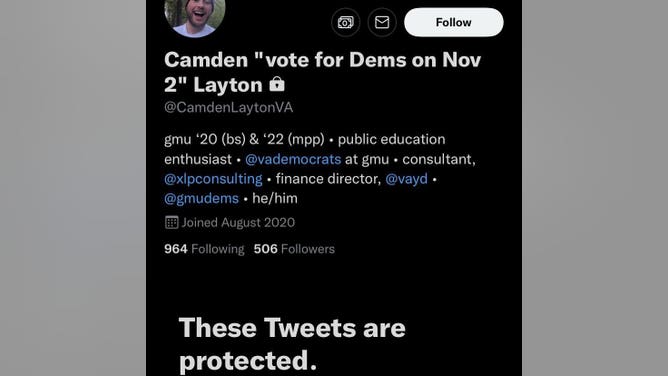This screenshot has width=668, height=376.
Task: View the 506 Followers list
Action: [294, 249]
